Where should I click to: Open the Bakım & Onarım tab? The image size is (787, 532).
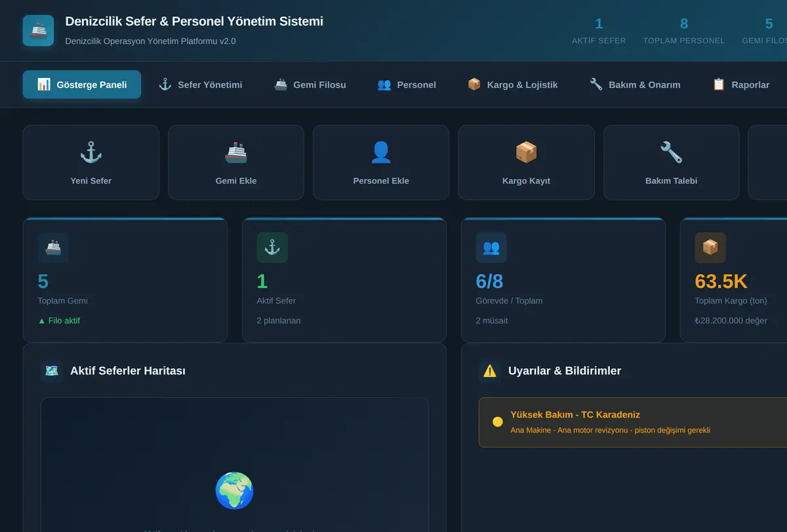[635, 85]
